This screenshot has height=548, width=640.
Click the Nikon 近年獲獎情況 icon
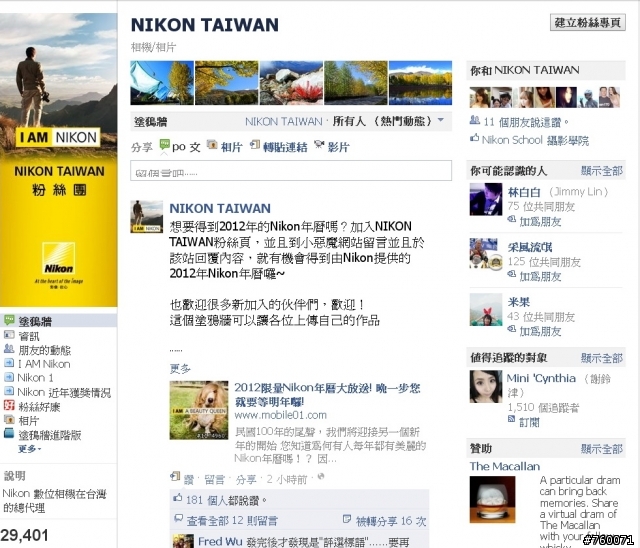(9, 391)
